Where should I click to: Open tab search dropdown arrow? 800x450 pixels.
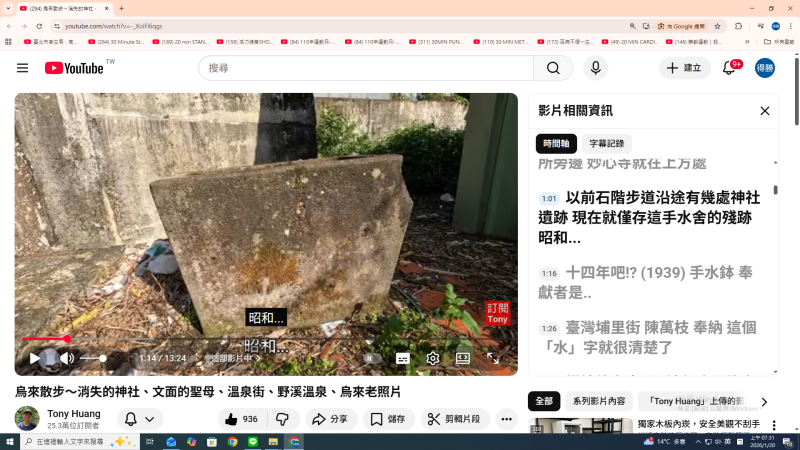(x=8, y=8)
